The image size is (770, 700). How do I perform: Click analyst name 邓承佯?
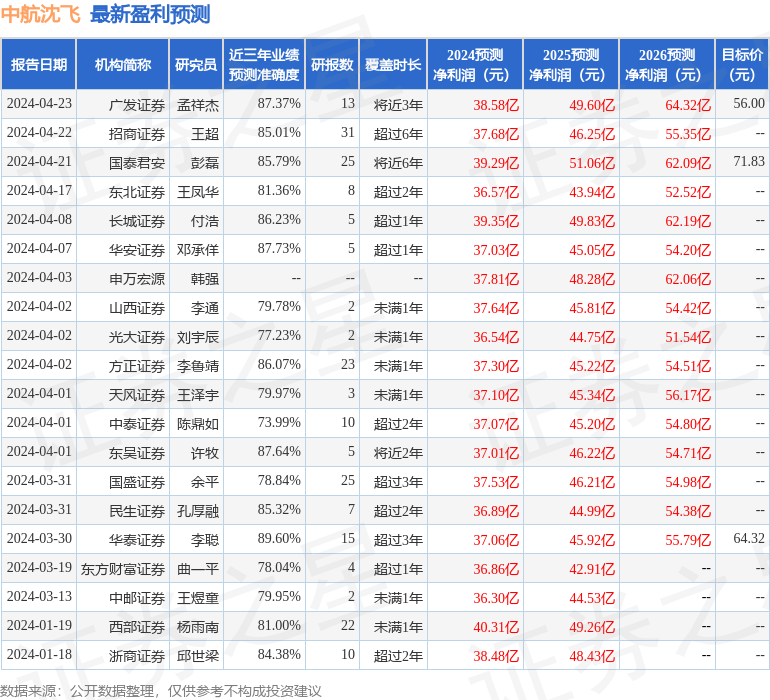tap(198, 250)
